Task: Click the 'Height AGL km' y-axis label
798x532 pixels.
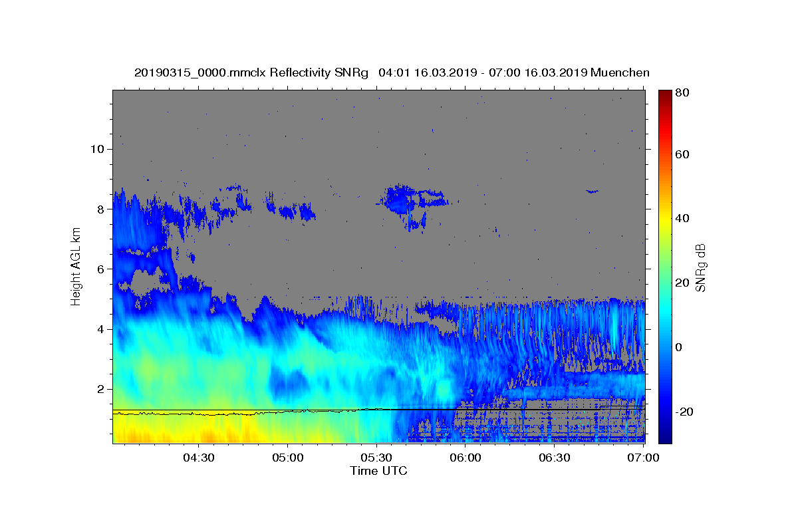Action: [x=76, y=267]
